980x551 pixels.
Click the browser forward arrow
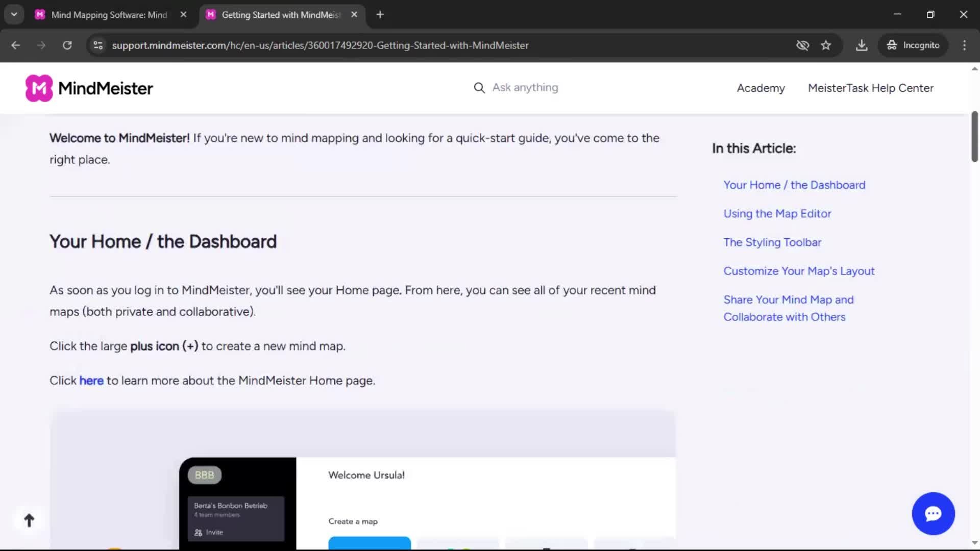point(41,45)
